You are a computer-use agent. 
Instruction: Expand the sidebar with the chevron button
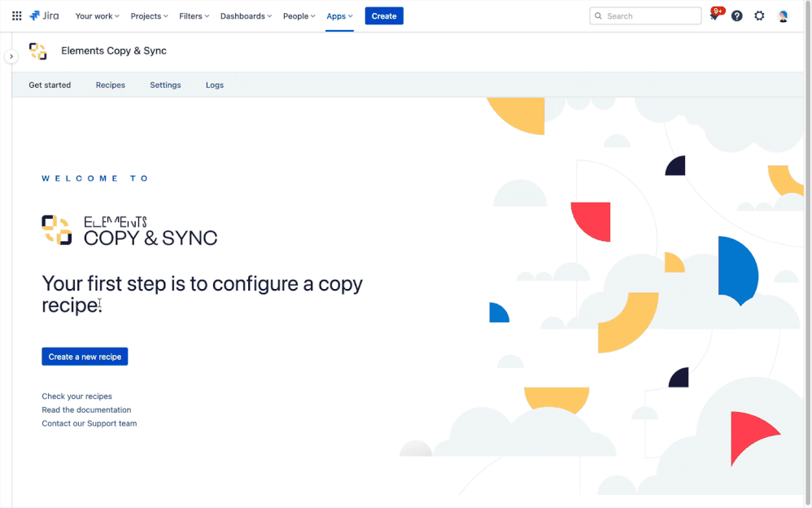click(x=11, y=56)
